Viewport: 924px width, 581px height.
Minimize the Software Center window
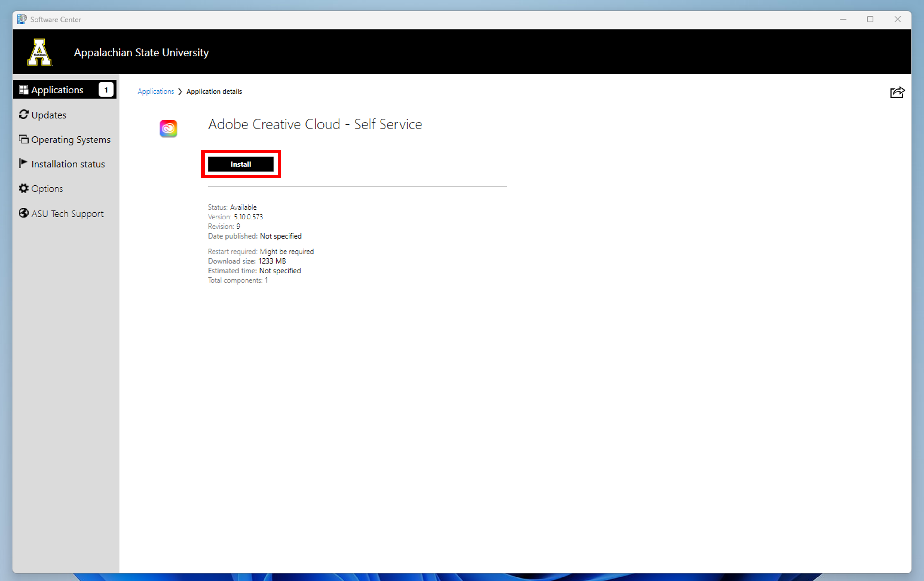click(843, 19)
